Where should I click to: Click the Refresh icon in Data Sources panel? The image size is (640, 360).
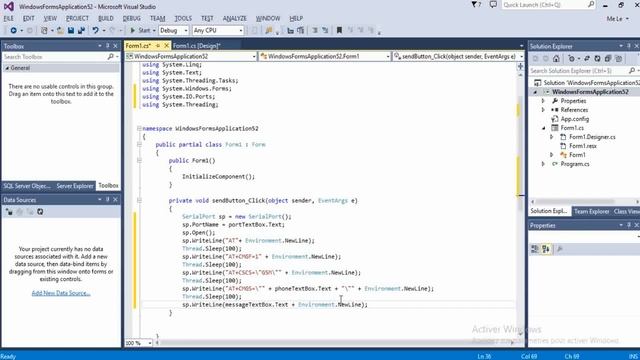pos(40,211)
